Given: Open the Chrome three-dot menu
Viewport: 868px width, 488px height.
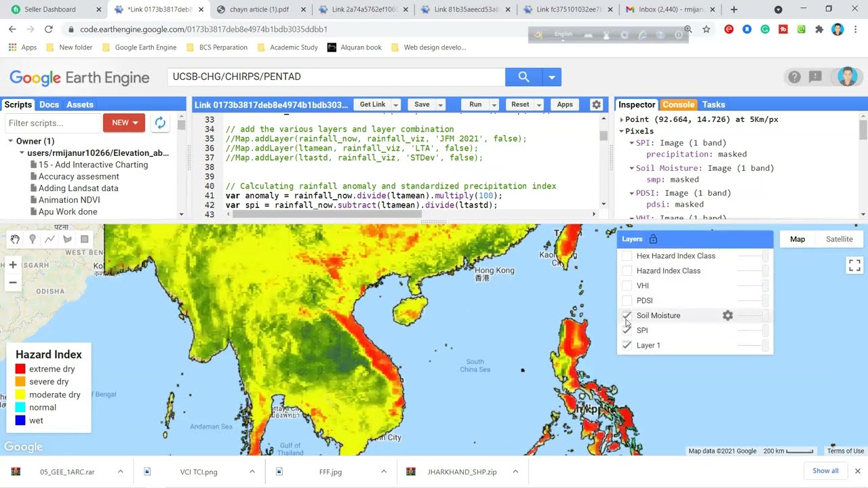Looking at the screenshot, I should pos(856,30).
